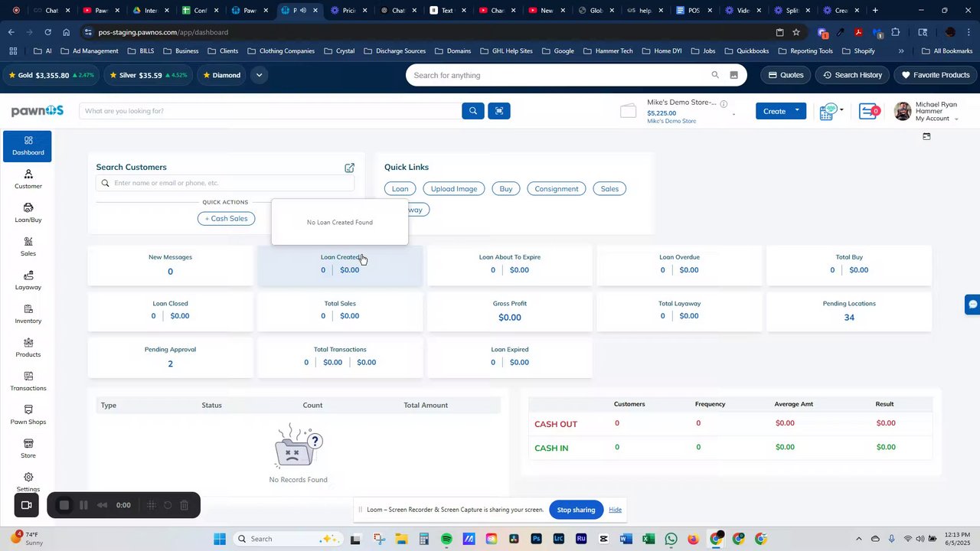Viewport: 980px width, 551px height.
Task: Expand the chevron next to the Diamond price
Action: [x=260, y=75]
